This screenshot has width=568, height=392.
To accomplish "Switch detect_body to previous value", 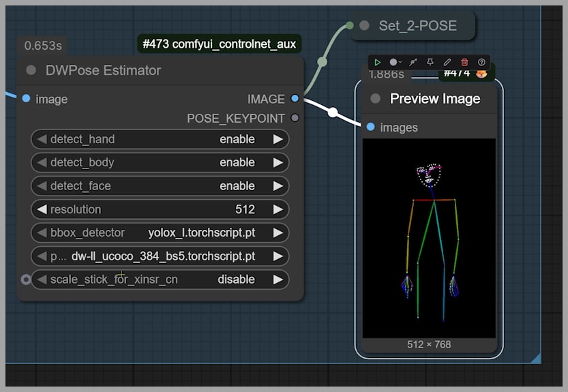I will coord(42,163).
